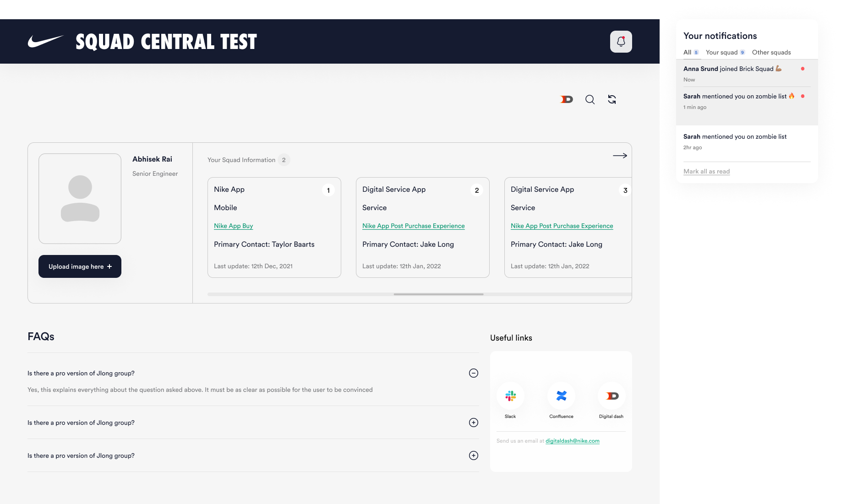
Task: Click the profile avatar placeholder
Action: pos(80,198)
